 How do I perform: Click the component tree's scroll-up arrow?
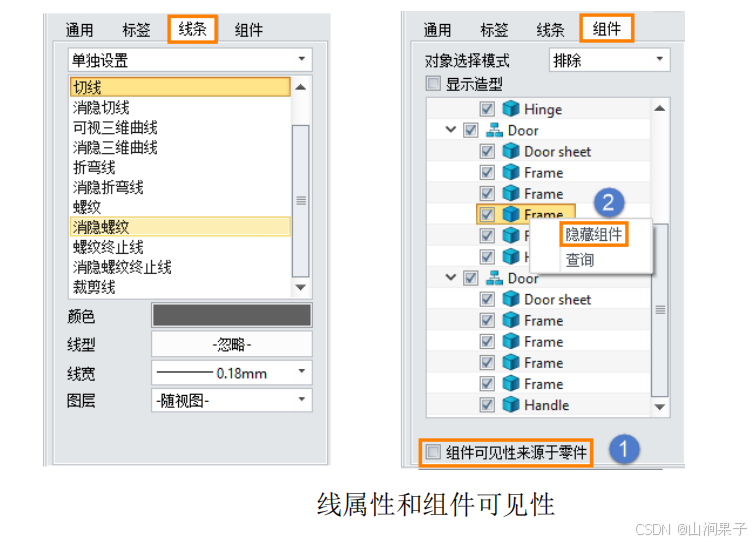coord(660,108)
